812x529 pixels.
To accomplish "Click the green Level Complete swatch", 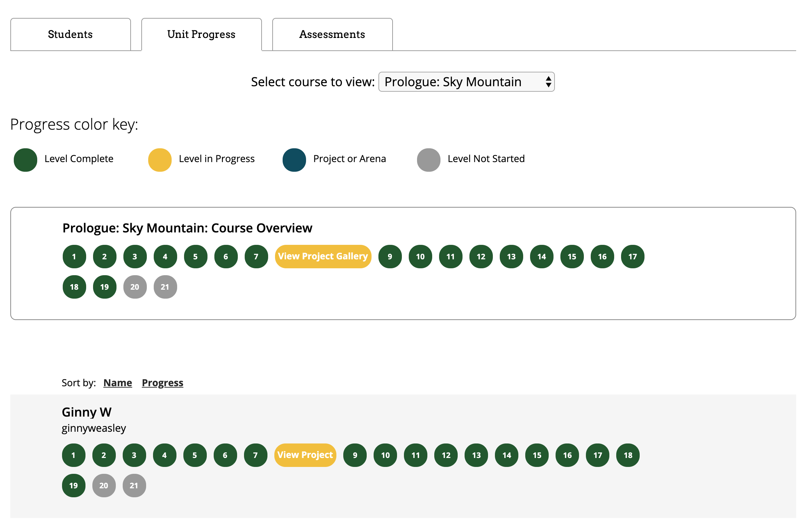I will click(26, 160).
